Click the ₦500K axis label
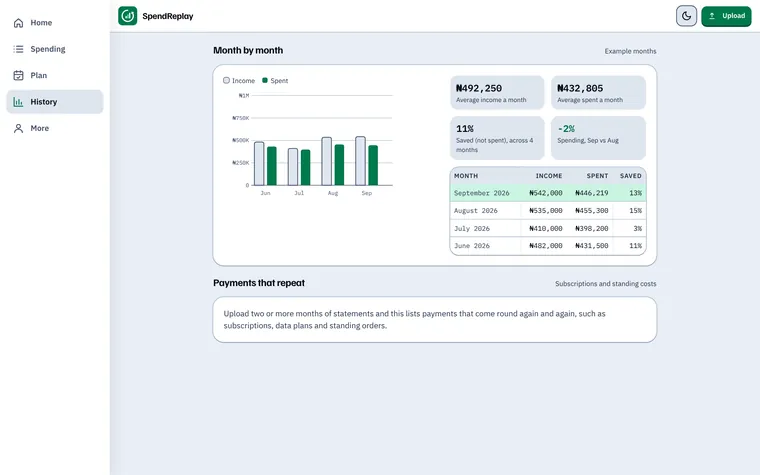Screen dimensions: 760x475 pyautogui.click(x=240, y=140)
